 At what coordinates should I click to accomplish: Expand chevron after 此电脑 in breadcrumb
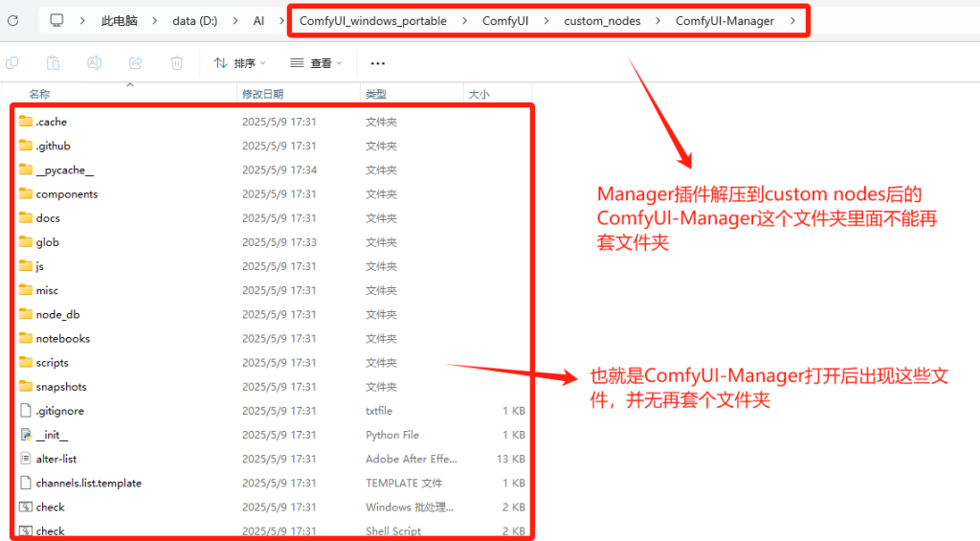(154, 21)
